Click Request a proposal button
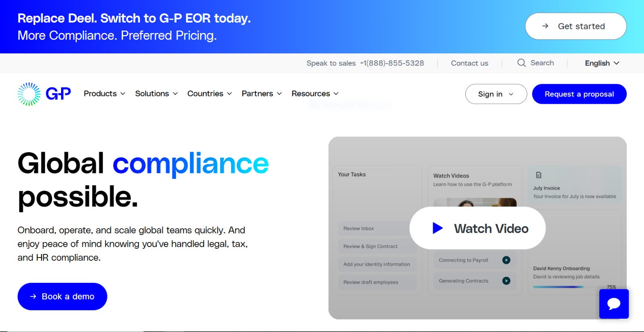 (579, 94)
